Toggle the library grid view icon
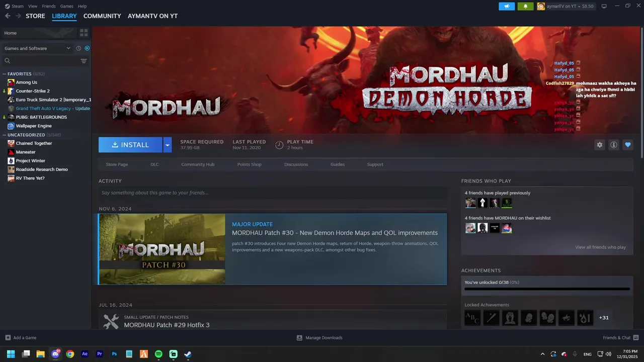 pos(84,33)
